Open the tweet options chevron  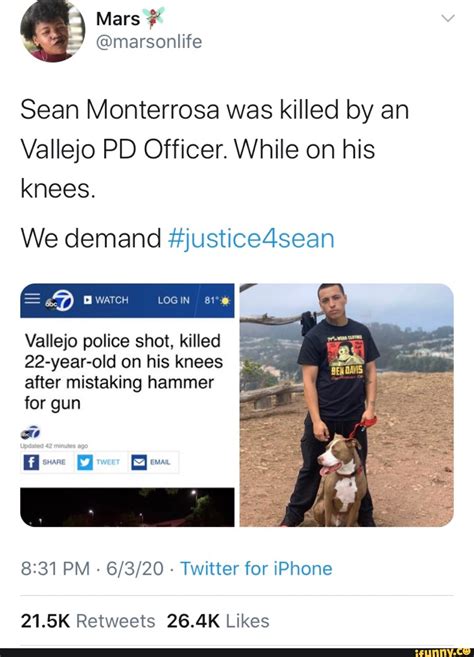coord(448,18)
